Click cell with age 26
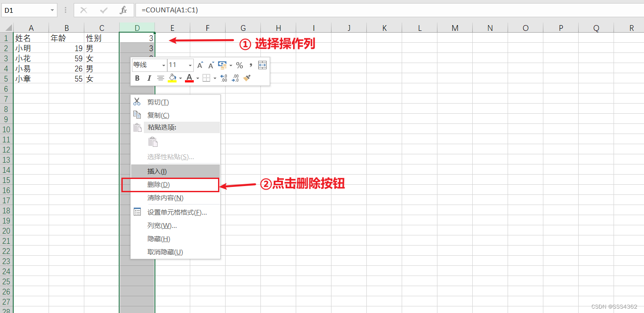 [x=67, y=68]
